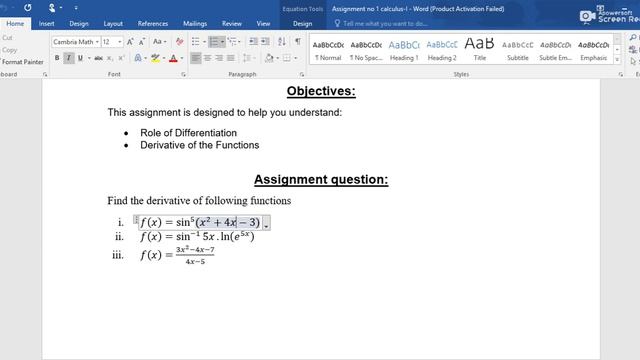Viewport: 640px width, 360px height.
Task: Expand borders dropdown arrow
Action: point(296,58)
